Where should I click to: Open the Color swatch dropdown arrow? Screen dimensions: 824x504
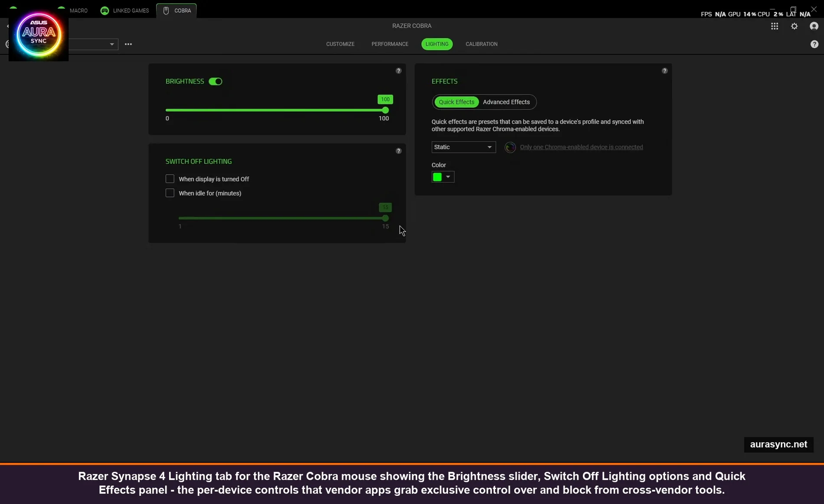[448, 177]
